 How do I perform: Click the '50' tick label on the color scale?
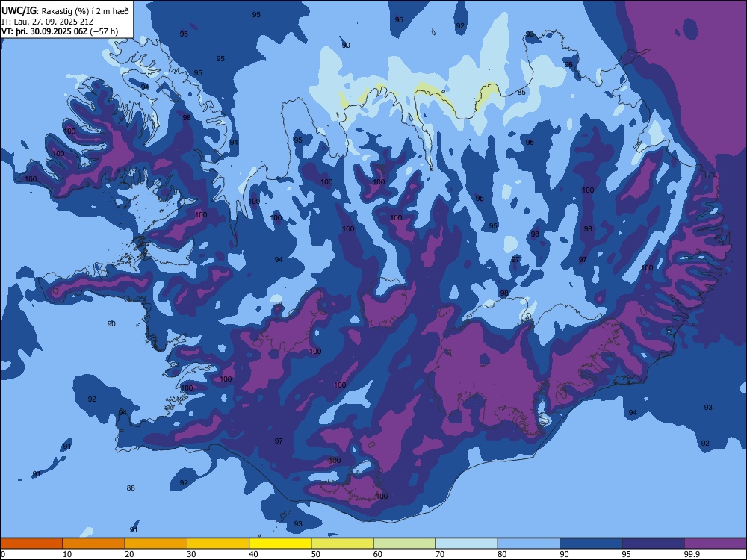pos(316,554)
